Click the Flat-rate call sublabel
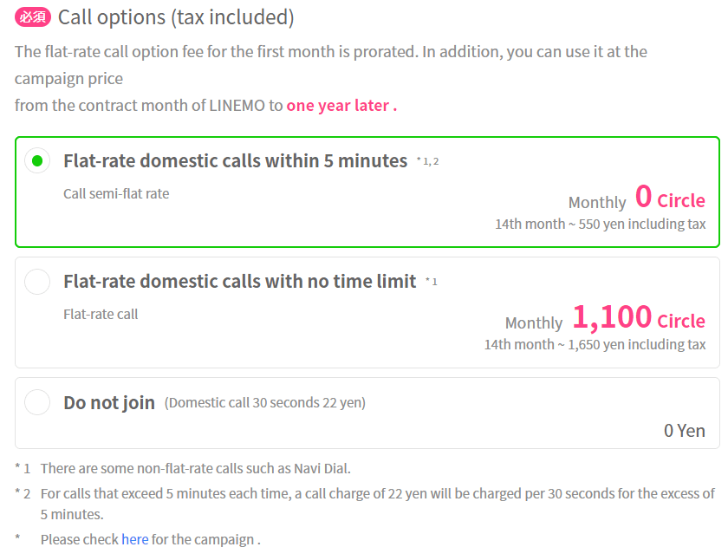The height and width of the screenshot is (560, 728). click(x=99, y=314)
